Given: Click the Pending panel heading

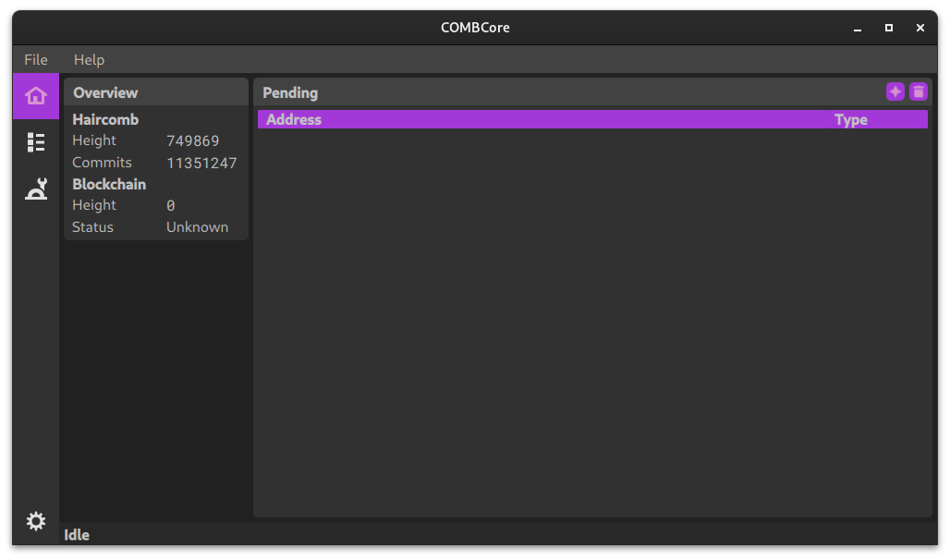Looking at the screenshot, I should point(290,92).
